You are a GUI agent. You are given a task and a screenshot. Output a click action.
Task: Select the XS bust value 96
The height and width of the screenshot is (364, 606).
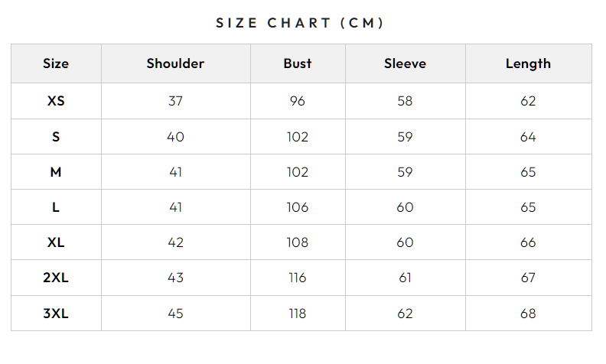click(298, 101)
